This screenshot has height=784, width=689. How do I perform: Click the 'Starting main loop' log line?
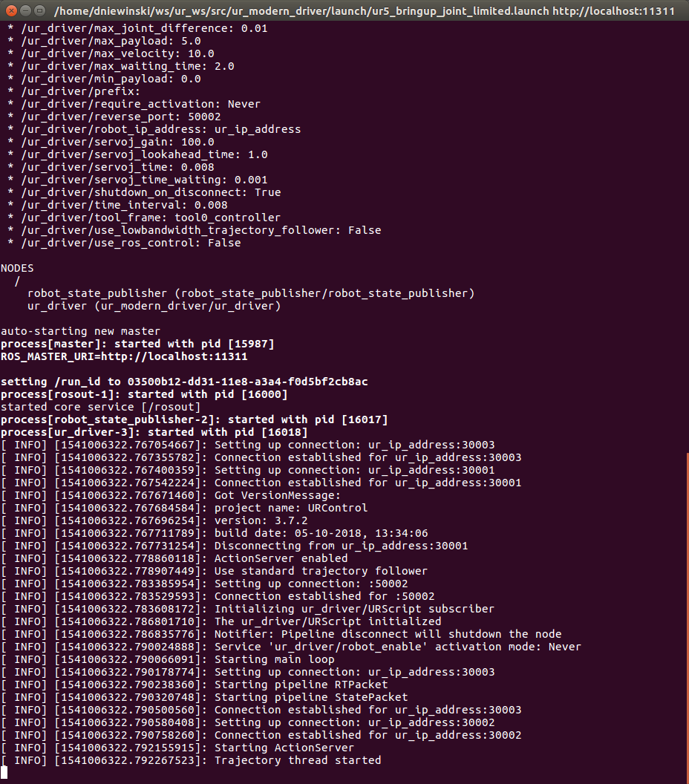168,659
